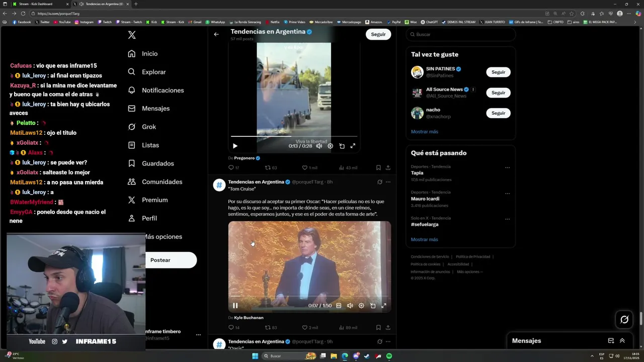
Task: Click the X search box Buscar
Action: coord(460,34)
